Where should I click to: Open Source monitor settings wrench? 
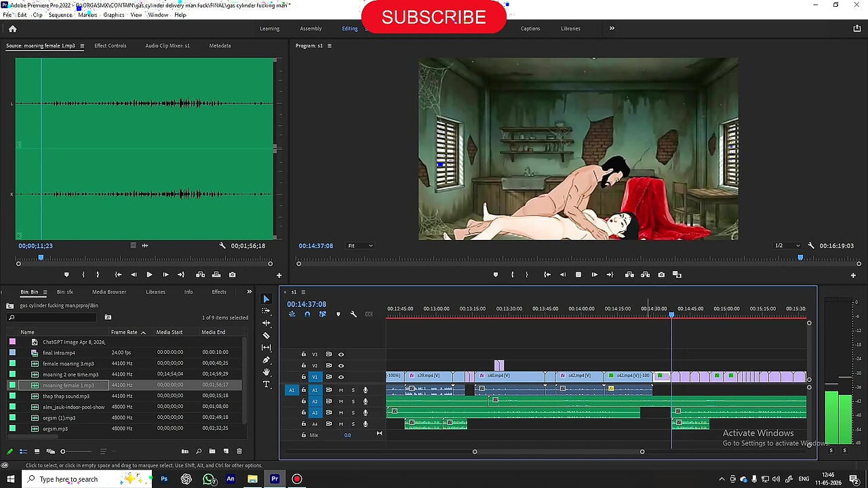click(x=222, y=245)
